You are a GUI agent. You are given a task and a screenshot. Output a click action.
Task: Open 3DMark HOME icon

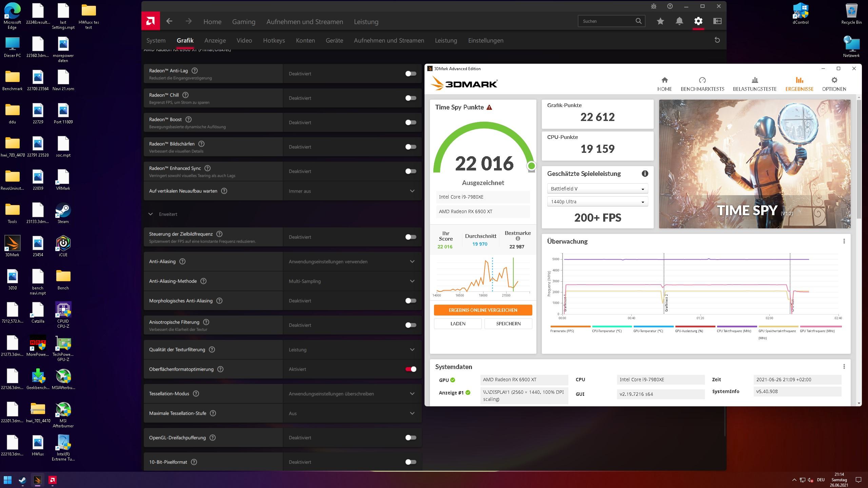(665, 80)
